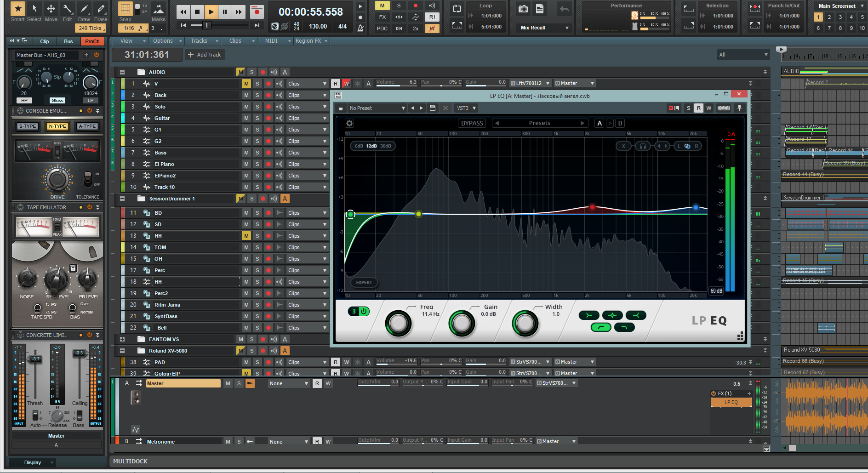Start playback with the Play button
This screenshot has width=868, height=473.
[211, 12]
